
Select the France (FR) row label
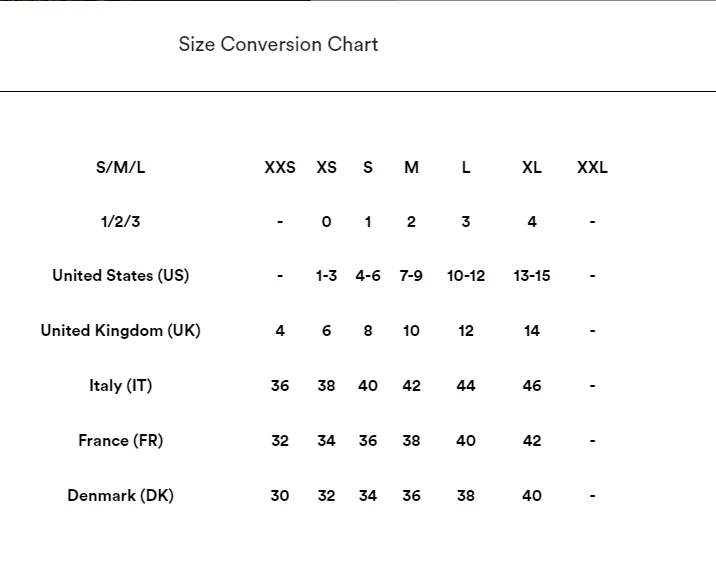(121, 441)
